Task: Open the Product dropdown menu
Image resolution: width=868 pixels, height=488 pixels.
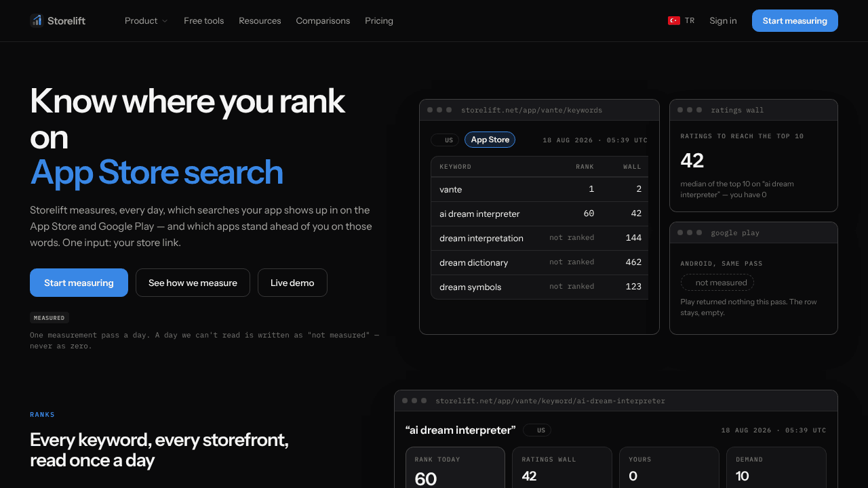Action: [146, 21]
